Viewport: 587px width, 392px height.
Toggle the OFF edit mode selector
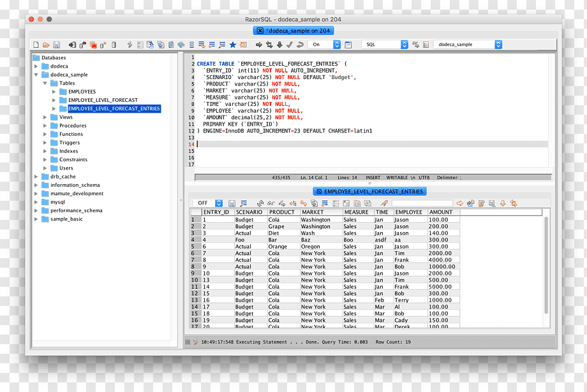click(208, 203)
